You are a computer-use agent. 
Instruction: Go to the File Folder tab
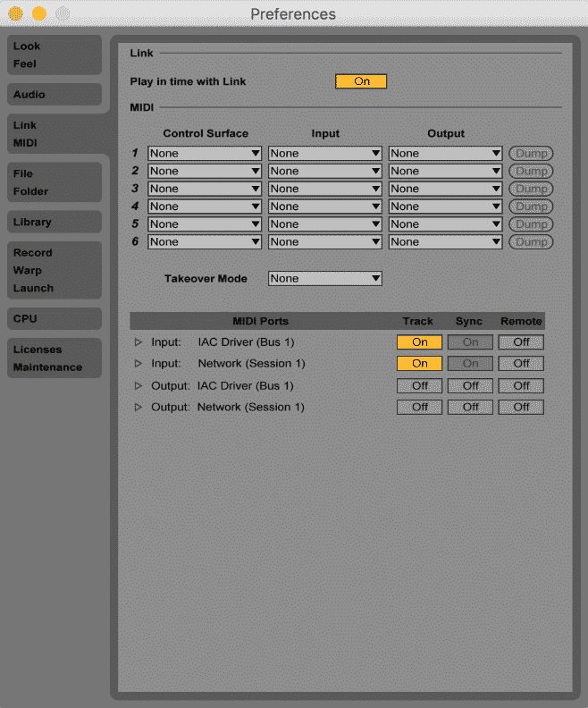click(54, 182)
